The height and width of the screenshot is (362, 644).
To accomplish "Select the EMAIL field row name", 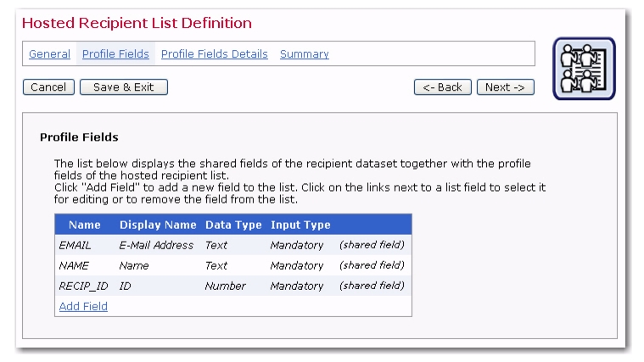I will click(x=75, y=245).
